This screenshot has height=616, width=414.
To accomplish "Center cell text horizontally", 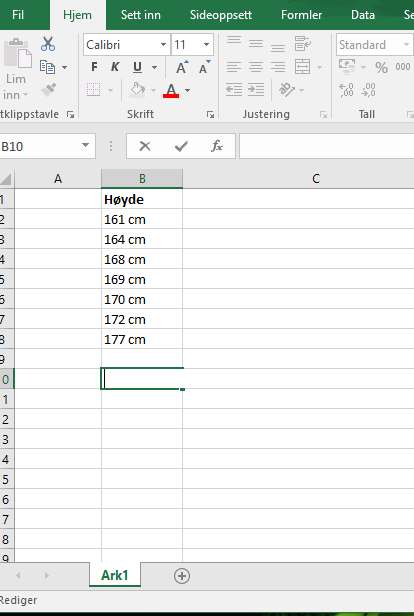I will tap(256, 67).
